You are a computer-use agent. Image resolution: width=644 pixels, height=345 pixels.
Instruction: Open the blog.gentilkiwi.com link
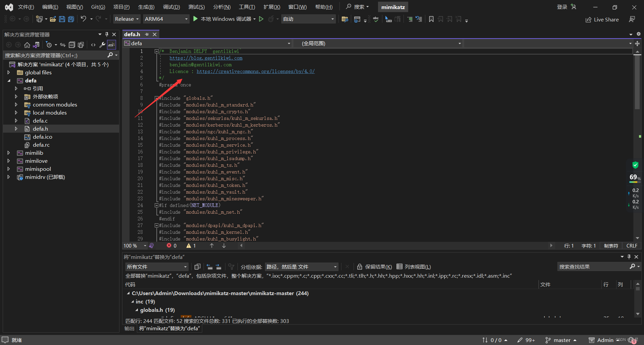pos(206,58)
